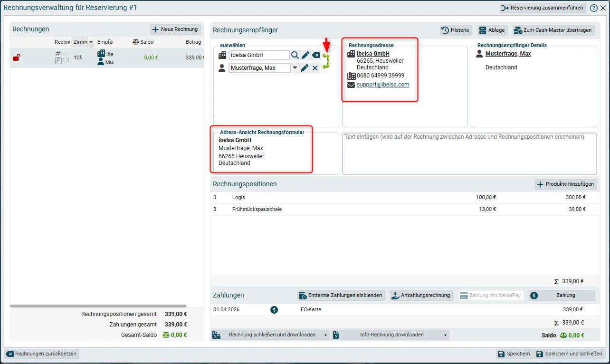610x364 pixels.
Task: Create an Anzahlungsrechnung
Action: (421, 296)
